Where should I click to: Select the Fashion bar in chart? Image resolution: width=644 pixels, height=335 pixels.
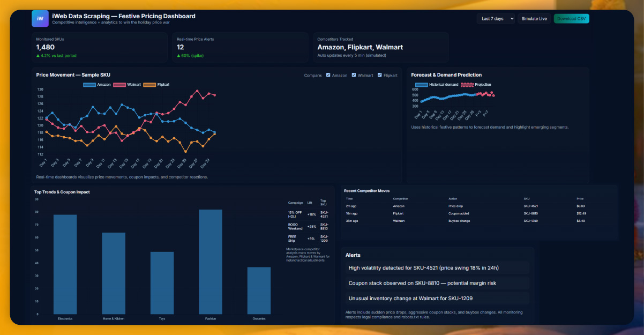(211, 262)
